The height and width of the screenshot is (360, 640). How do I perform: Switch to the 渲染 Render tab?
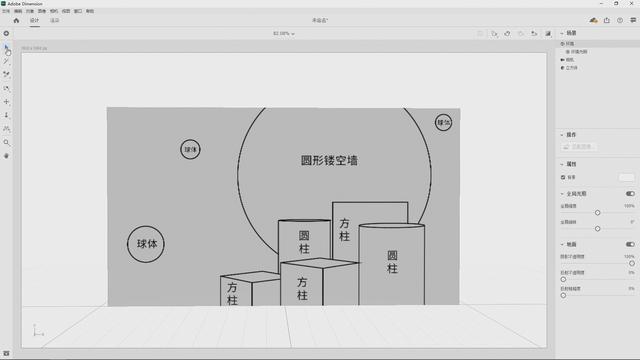(x=54, y=20)
